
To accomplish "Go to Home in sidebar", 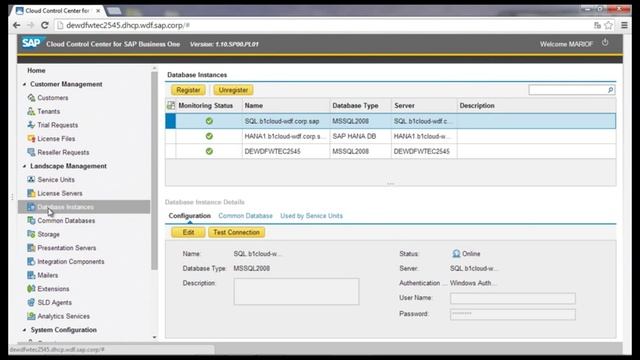I will [36, 70].
